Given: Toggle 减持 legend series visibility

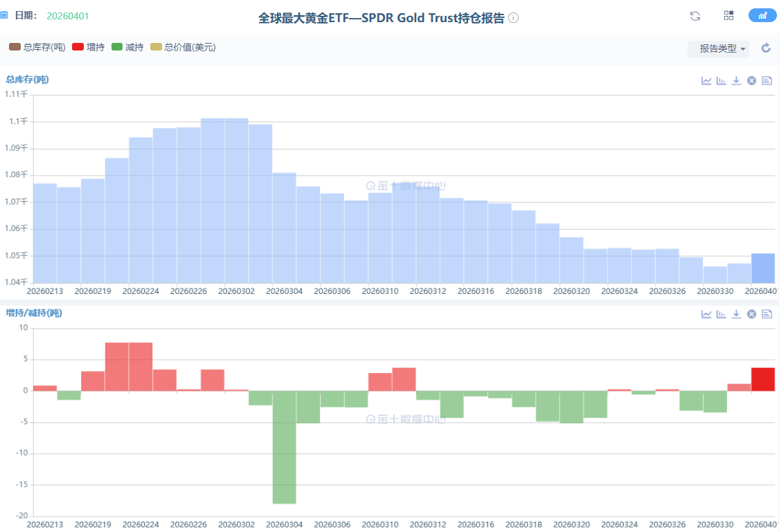Looking at the screenshot, I should (127, 47).
